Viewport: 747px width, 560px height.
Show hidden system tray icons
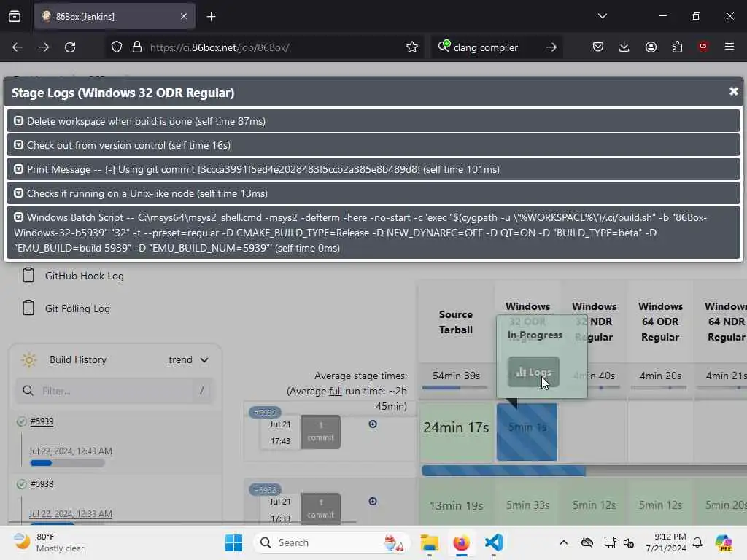564,542
